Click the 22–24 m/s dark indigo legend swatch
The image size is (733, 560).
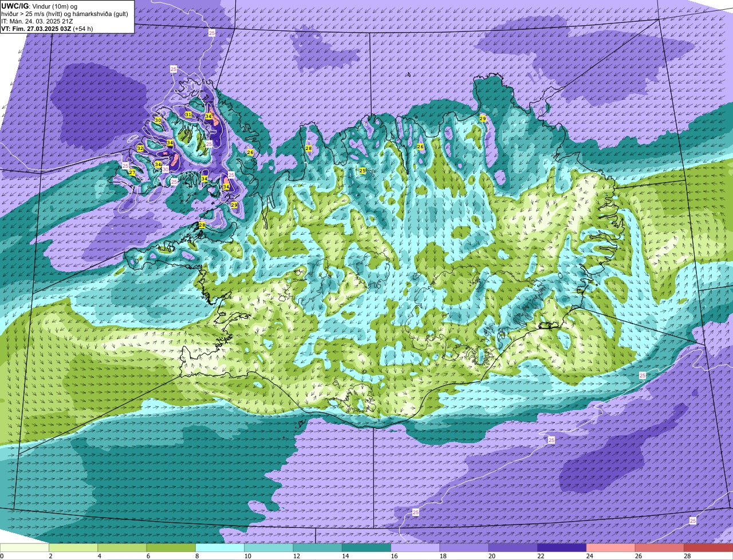[x=562, y=547]
